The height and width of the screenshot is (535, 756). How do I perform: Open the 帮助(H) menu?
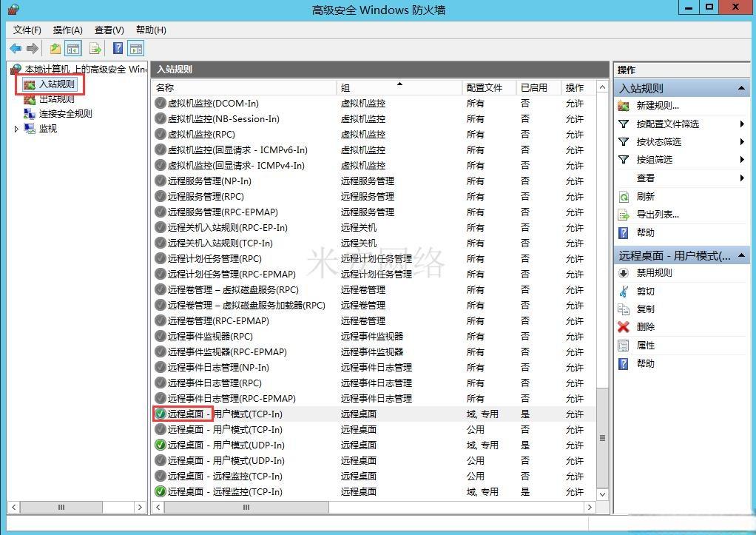(151, 30)
